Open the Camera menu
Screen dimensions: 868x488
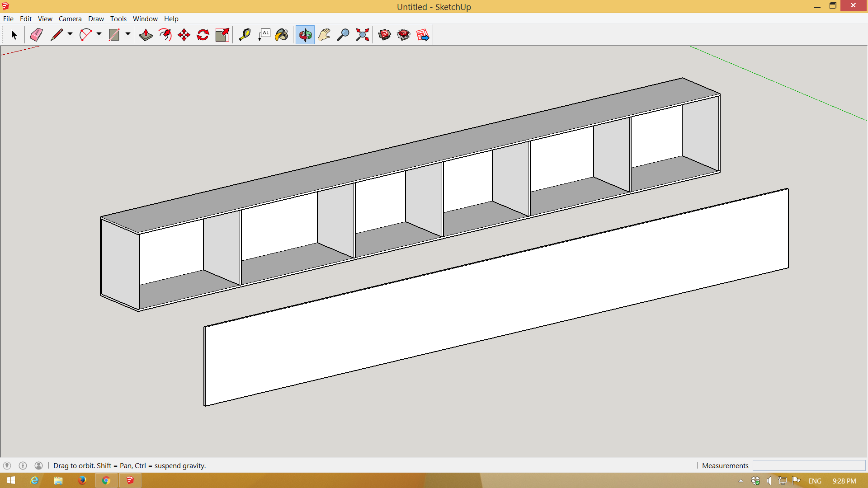click(x=70, y=19)
